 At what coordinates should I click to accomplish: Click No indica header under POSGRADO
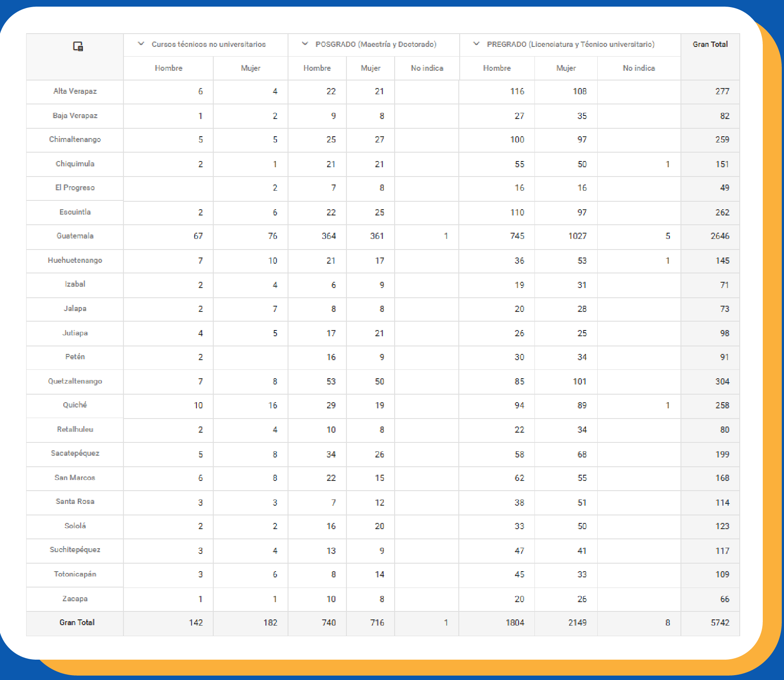(427, 68)
